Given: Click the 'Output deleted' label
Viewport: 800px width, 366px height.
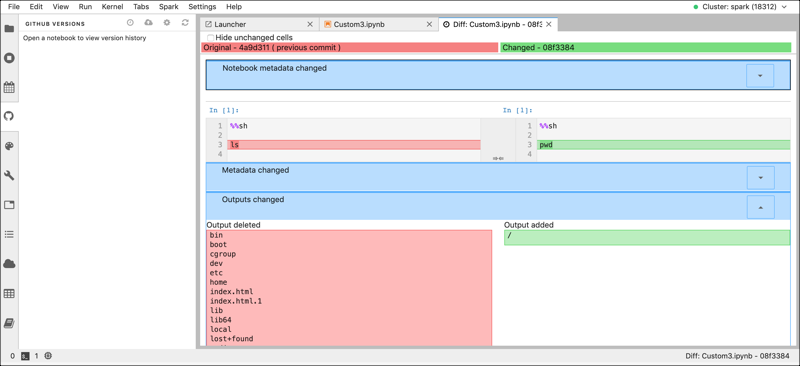Looking at the screenshot, I should point(233,225).
